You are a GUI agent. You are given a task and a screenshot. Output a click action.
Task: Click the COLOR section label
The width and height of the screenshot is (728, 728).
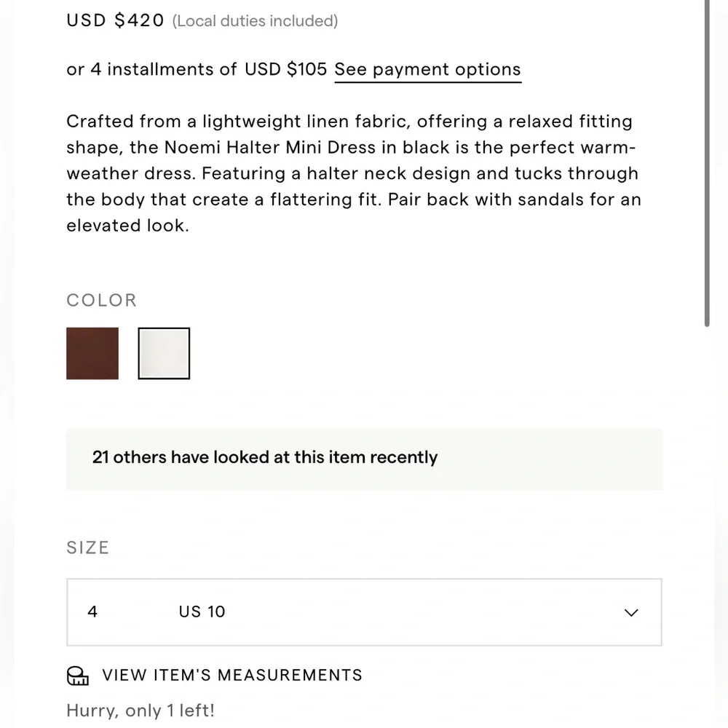[102, 301]
